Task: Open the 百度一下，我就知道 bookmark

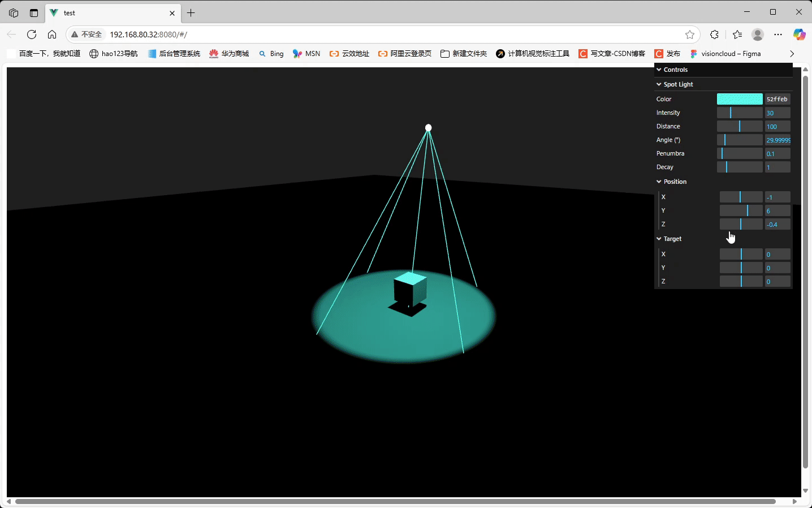Action: click(x=45, y=54)
